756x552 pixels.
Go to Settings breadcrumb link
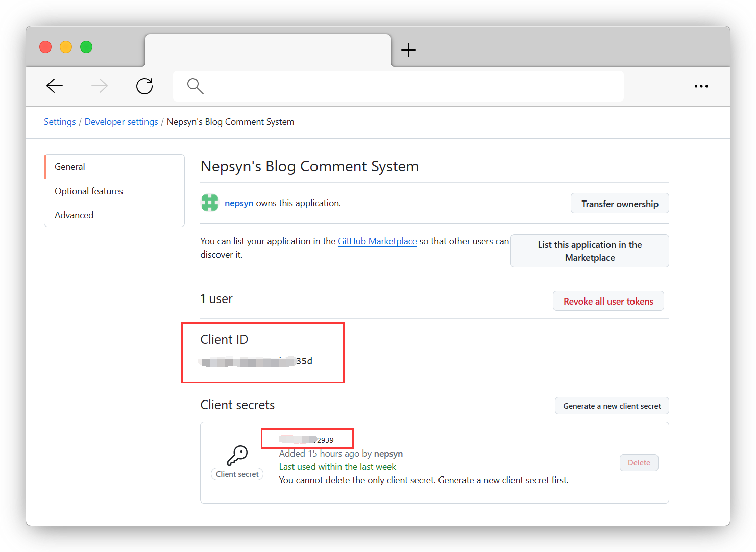60,122
